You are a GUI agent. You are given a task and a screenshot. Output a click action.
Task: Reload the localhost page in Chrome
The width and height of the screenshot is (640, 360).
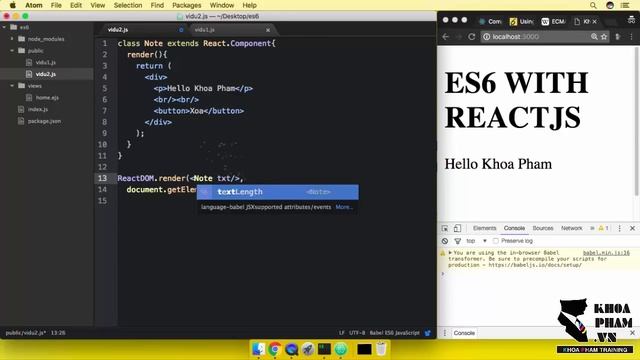click(x=472, y=37)
